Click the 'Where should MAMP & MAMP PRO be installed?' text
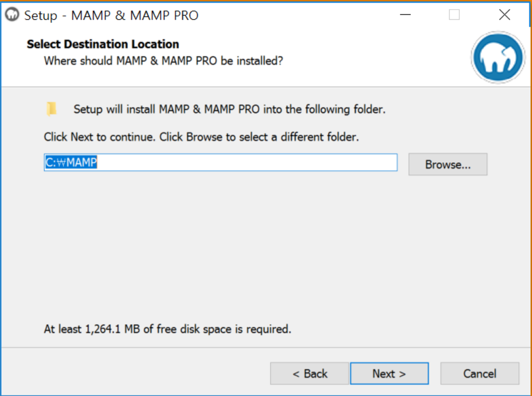Image resolution: width=532 pixels, height=396 pixels. click(x=163, y=61)
